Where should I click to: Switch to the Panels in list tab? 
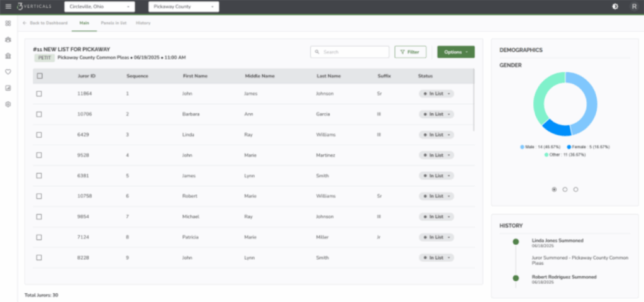113,23
